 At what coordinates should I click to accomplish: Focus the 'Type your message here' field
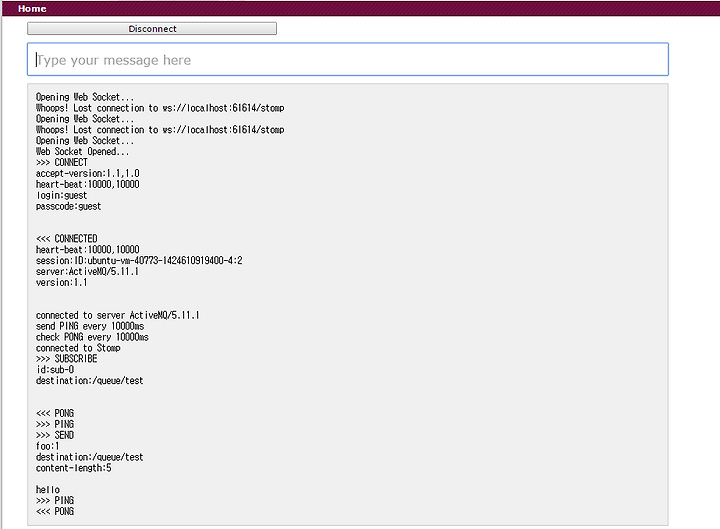click(x=348, y=59)
